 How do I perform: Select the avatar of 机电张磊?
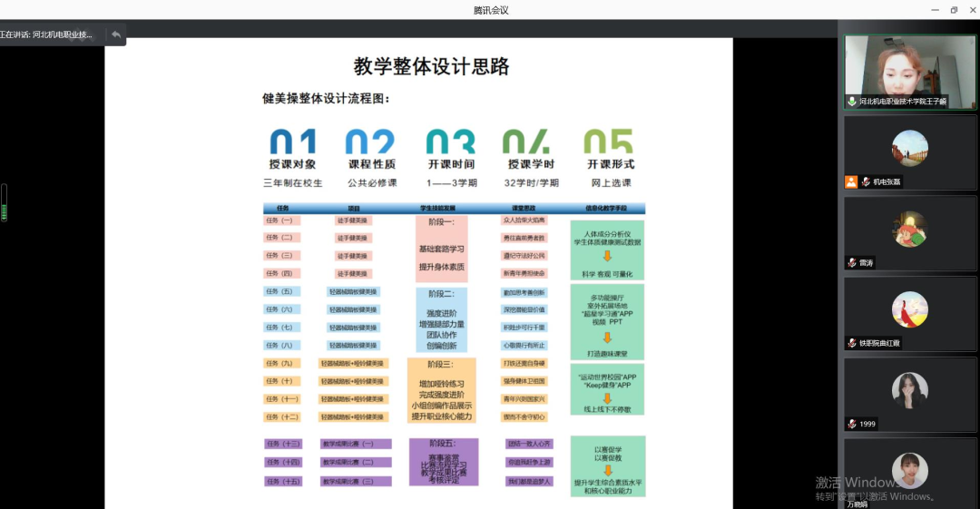pyautogui.click(x=909, y=148)
